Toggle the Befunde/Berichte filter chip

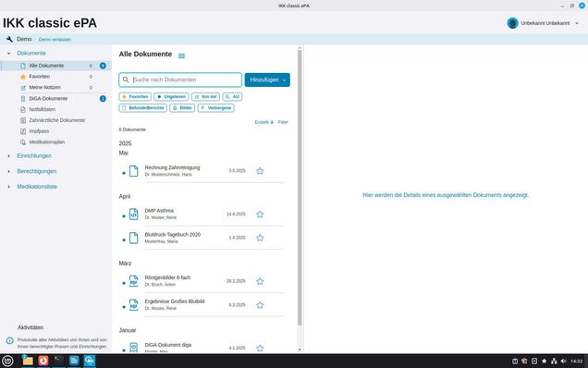143,107
